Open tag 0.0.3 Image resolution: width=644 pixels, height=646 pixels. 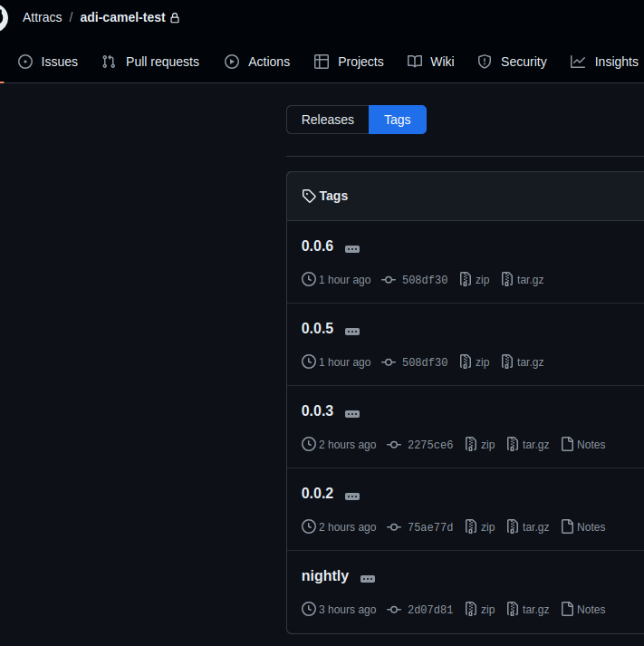click(317, 410)
